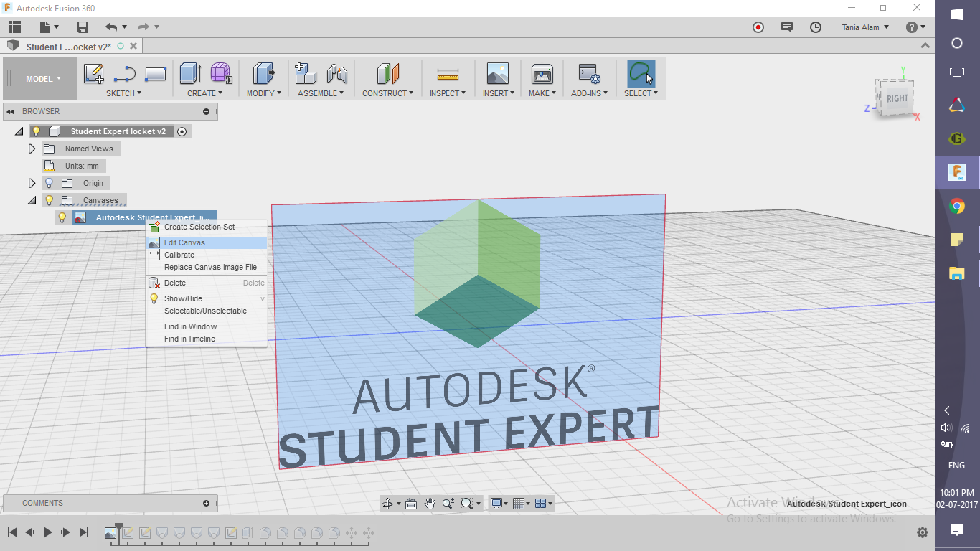Choose Show/Hide in context menu
The image size is (980, 551).
(207, 298)
